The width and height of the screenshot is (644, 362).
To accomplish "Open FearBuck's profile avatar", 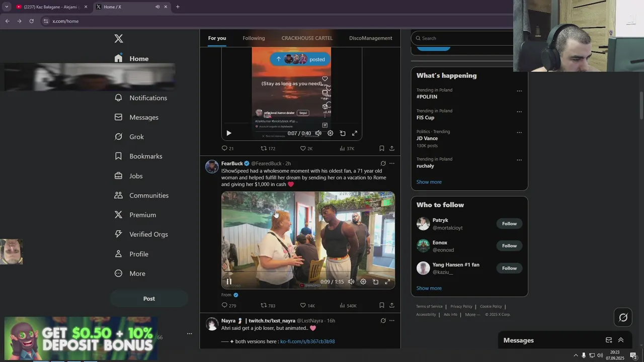I will [x=212, y=166].
